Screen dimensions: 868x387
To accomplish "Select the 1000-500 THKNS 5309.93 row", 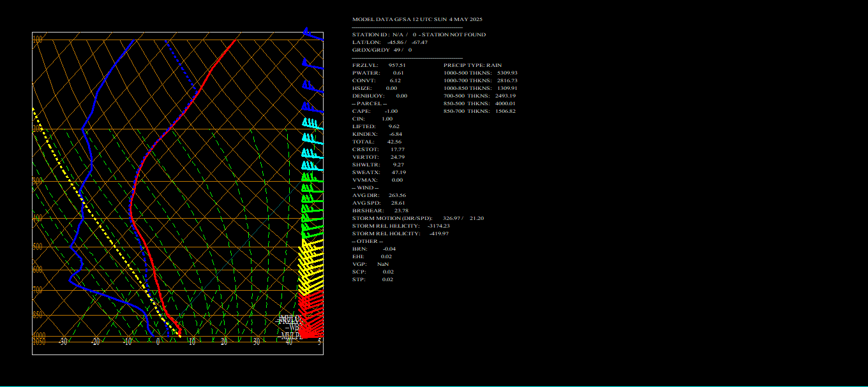I will pyautogui.click(x=481, y=73).
